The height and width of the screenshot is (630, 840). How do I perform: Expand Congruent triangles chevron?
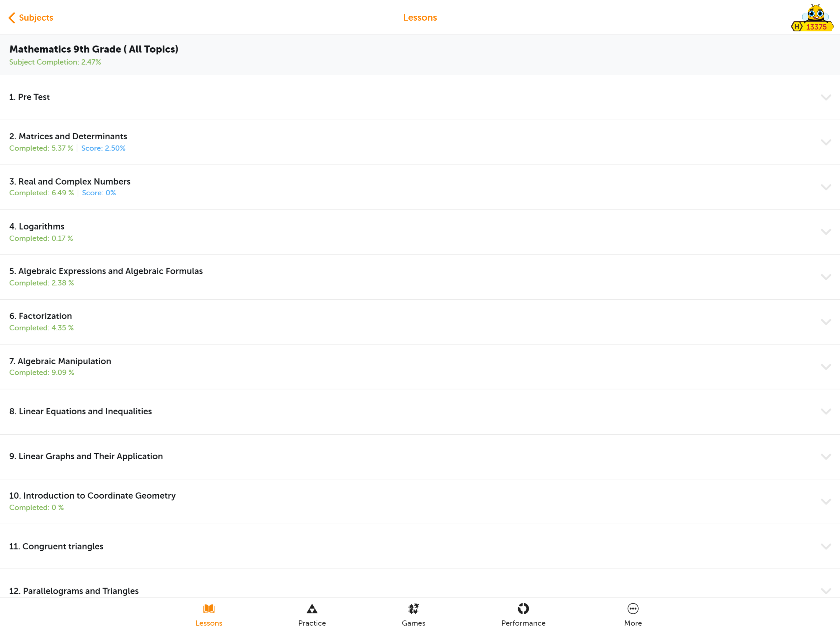(826, 546)
